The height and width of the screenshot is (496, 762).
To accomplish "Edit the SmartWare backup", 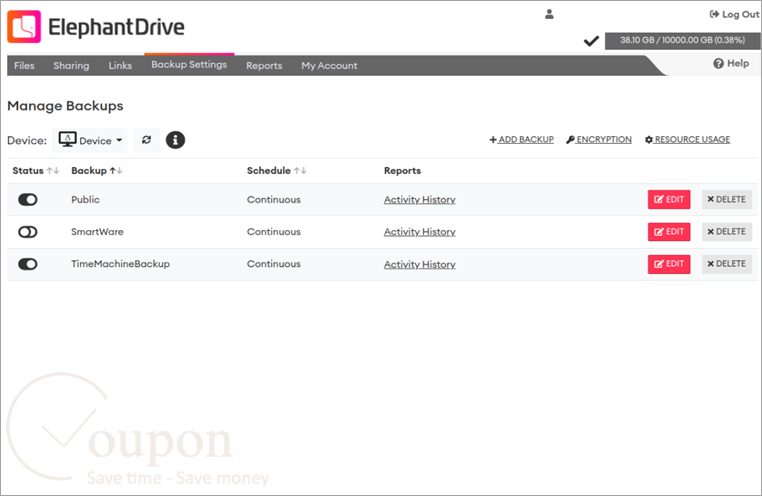I will click(x=669, y=232).
